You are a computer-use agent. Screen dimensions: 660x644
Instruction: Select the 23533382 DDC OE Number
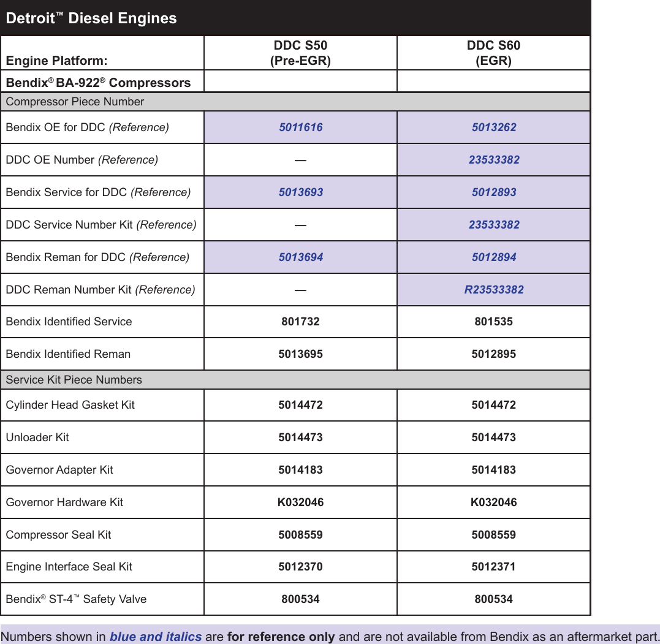coord(493,159)
